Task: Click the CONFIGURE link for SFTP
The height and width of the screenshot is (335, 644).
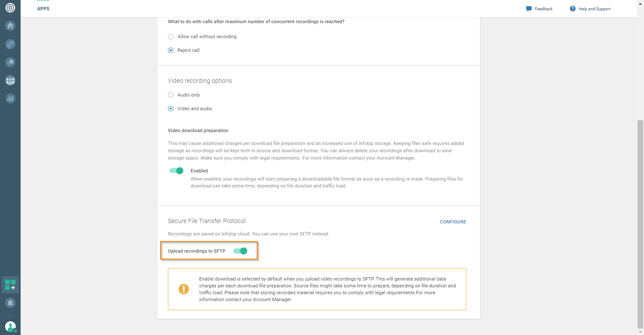Action: (x=453, y=222)
